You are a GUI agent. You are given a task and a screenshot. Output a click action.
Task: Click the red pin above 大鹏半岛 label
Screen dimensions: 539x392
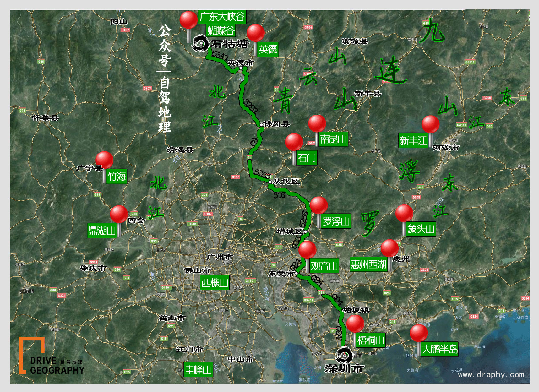[x=419, y=333]
